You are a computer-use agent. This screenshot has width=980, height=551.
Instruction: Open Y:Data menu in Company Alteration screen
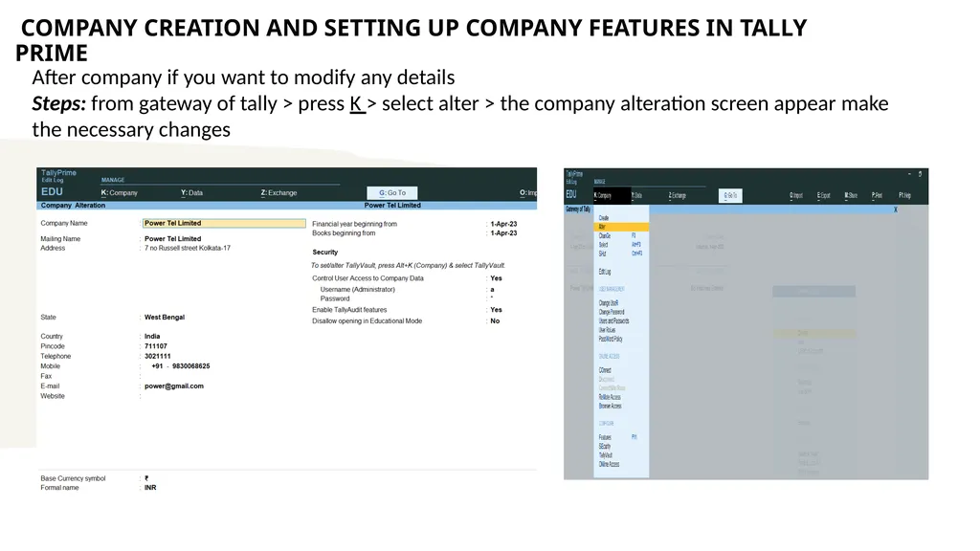[x=191, y=193]
